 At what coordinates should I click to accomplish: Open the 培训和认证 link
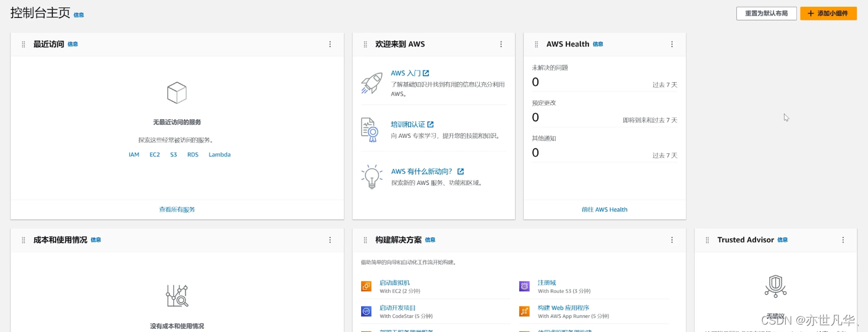point(408,124)
